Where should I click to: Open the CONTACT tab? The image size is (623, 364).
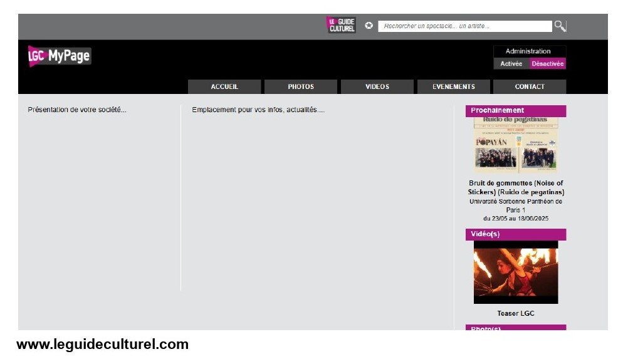point(530,86)
